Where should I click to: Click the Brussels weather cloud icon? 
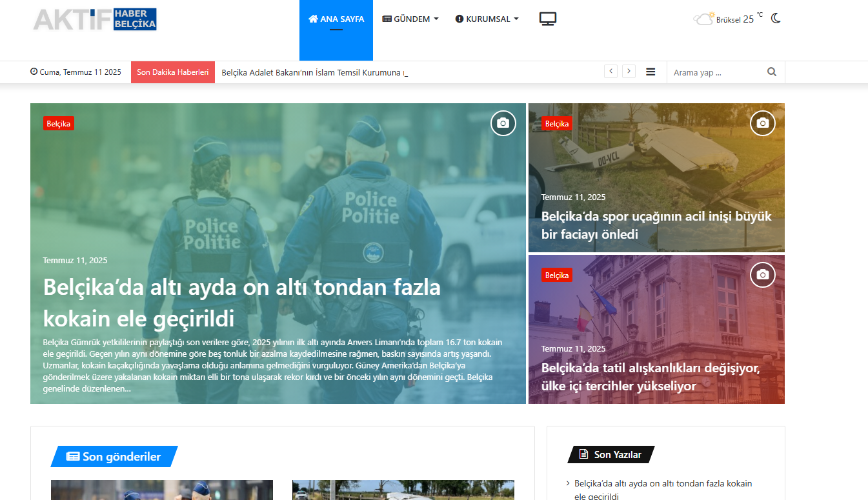click(703, 19)
